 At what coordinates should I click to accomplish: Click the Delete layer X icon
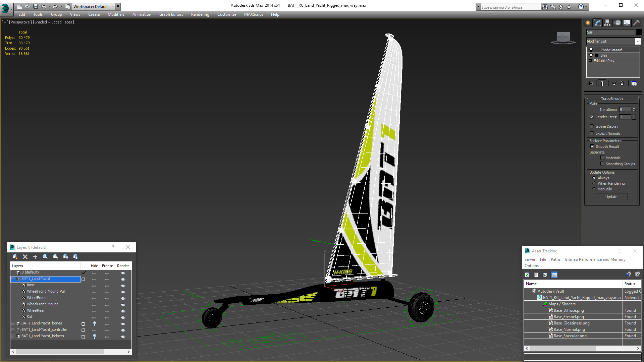pos(25,257)
